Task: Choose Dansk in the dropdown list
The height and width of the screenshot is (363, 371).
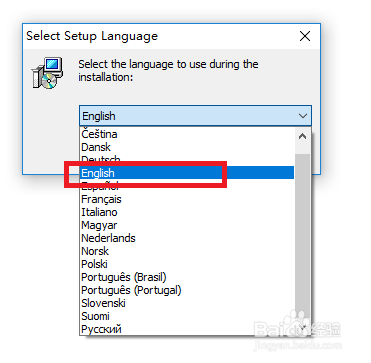Action: (187, 147)
